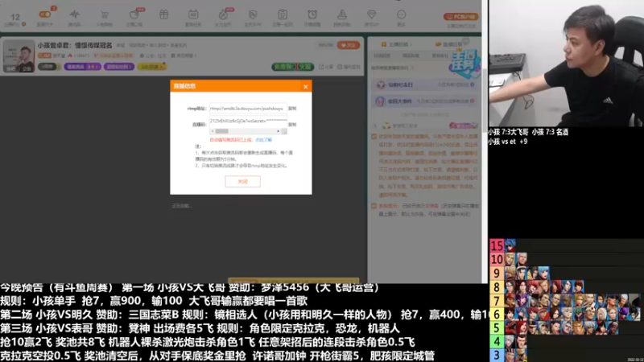644x362 pixels.
Task: Open the blue 点此了解 link in dialog
Action: 263,140
